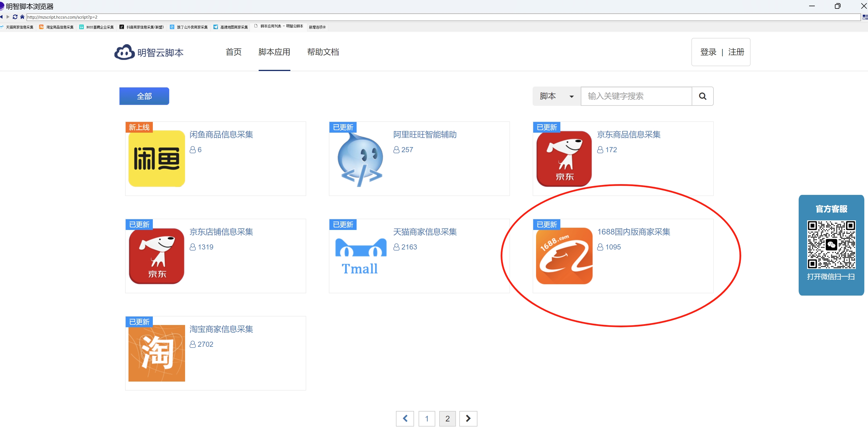This screenshot has height=437, width=868.
Task: Click the browser home icon
Action: (x=22, y=17)
